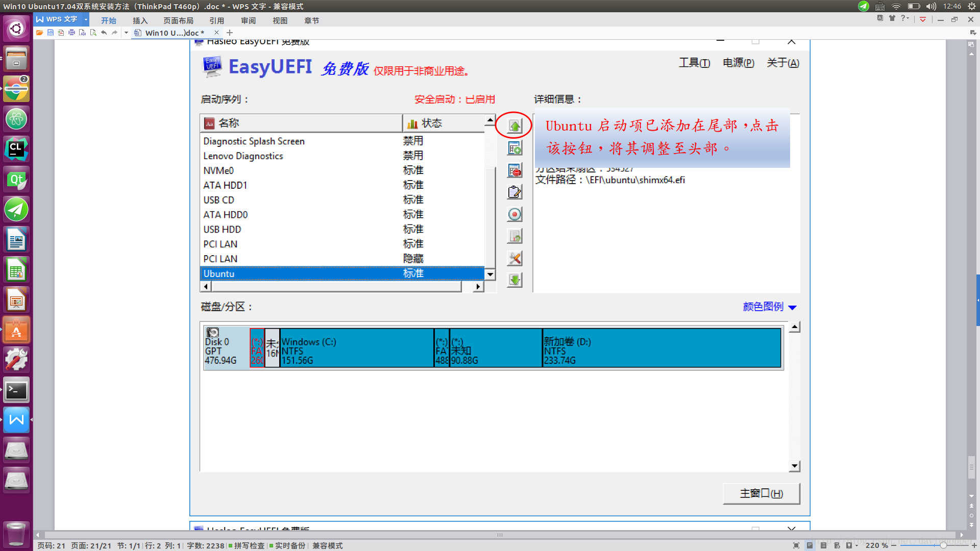Open the Wi-Fi network indicator in top panel
Viewport: 980px width, 551px height.
point(896,6)
